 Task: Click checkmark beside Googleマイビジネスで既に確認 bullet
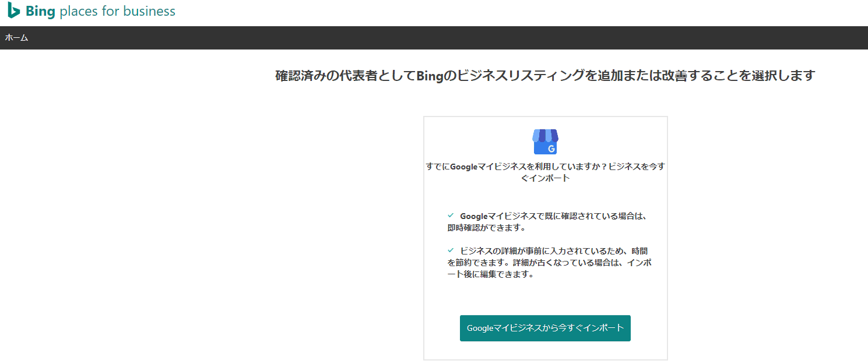click(451, 215)
